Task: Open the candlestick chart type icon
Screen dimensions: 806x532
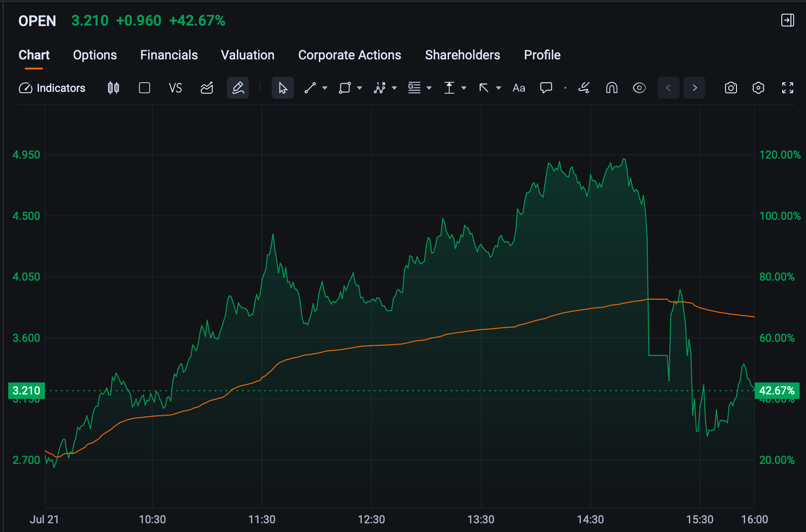Action: (x=113, y=88)
